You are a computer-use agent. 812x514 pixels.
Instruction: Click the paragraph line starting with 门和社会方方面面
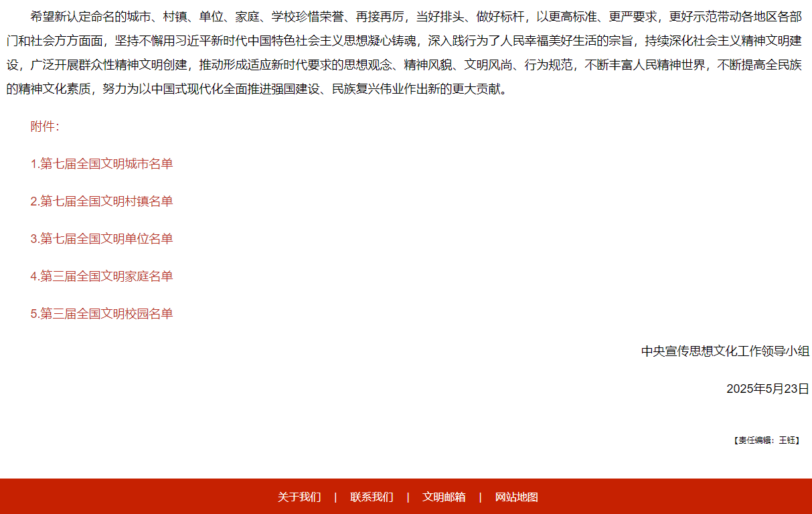point(402,41)
